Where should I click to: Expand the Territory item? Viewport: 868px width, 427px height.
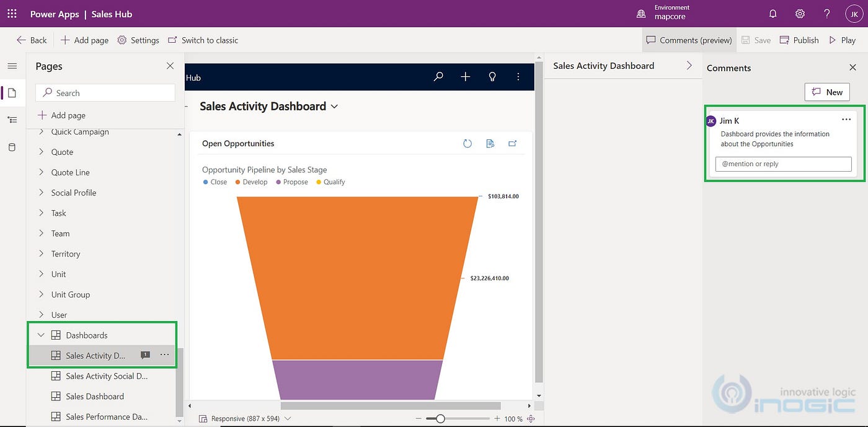(x=42, y=254)
